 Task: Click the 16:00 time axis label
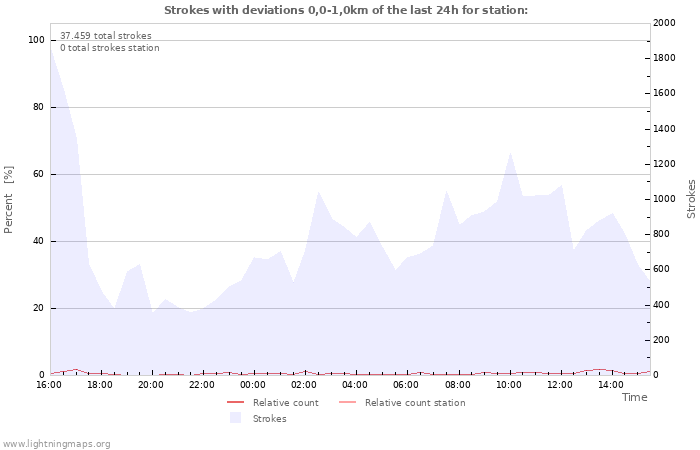[x=49, y=384]
